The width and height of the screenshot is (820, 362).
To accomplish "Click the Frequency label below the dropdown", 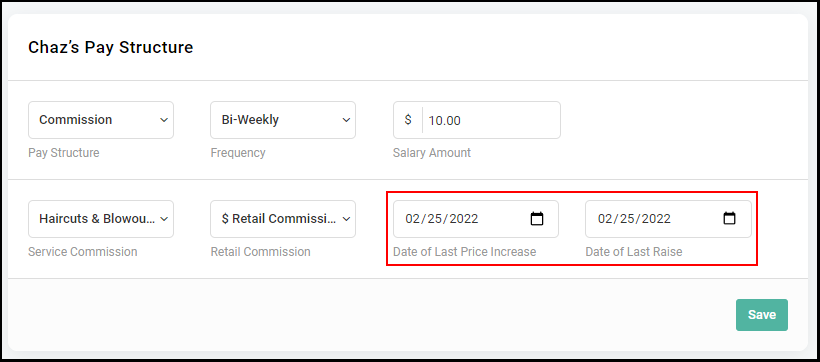I will tap(238, 153).
